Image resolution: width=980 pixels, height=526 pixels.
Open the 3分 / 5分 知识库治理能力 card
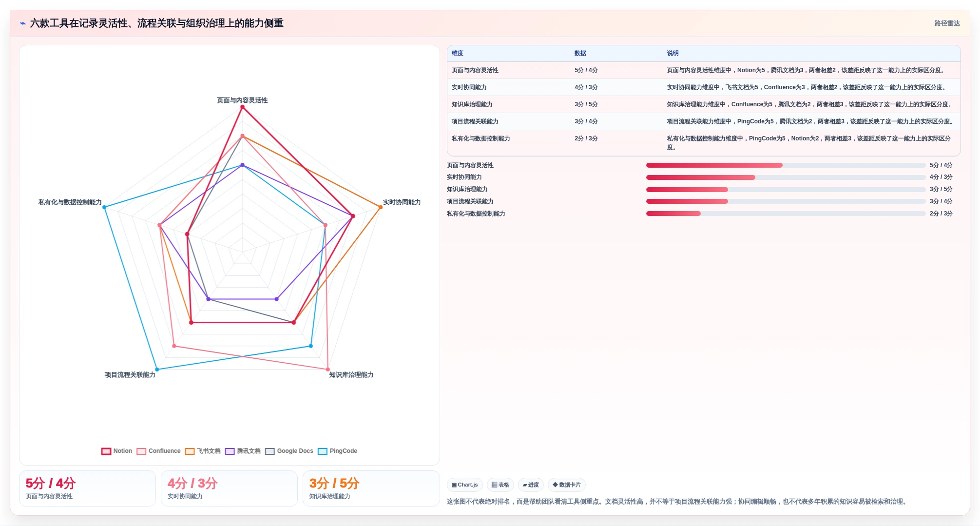tap(371, 488)
